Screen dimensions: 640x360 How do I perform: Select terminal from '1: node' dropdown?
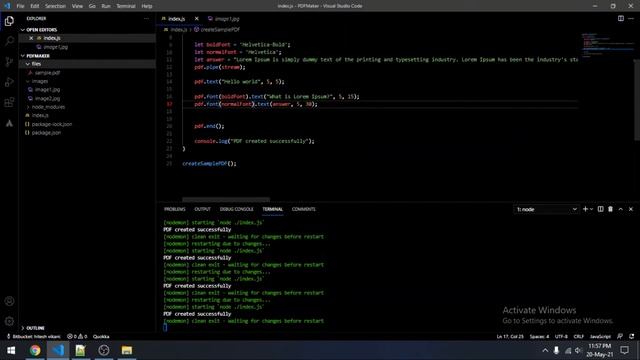546,209
